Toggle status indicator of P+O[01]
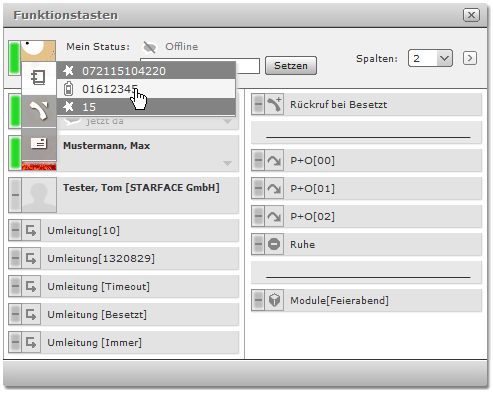 (258, 188)
